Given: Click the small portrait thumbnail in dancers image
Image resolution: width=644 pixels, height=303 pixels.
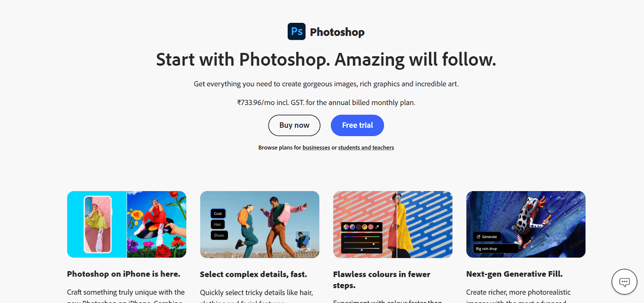Looking at the screenshot, I should pos(302,240).
